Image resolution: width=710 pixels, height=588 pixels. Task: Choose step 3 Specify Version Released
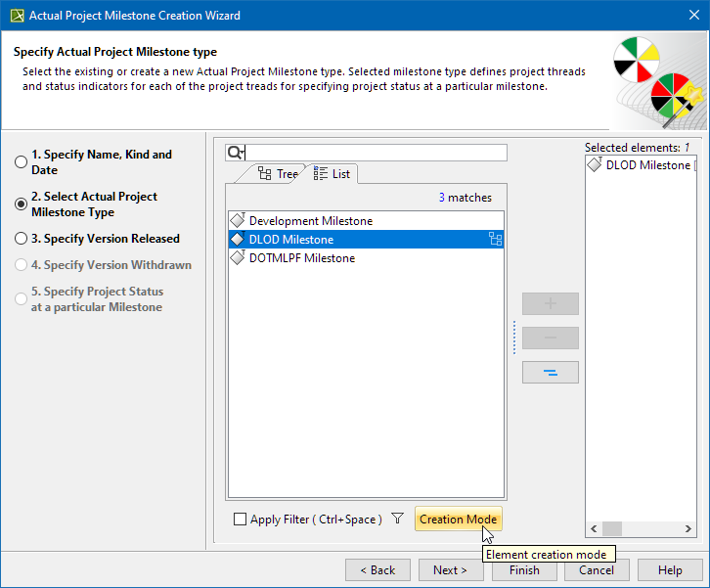pos(21,239)
